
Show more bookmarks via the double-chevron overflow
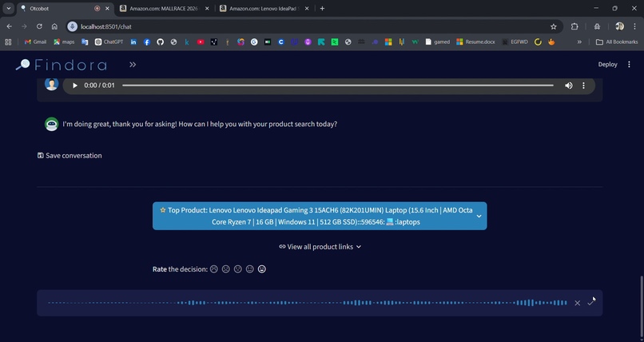pos(579,42)
